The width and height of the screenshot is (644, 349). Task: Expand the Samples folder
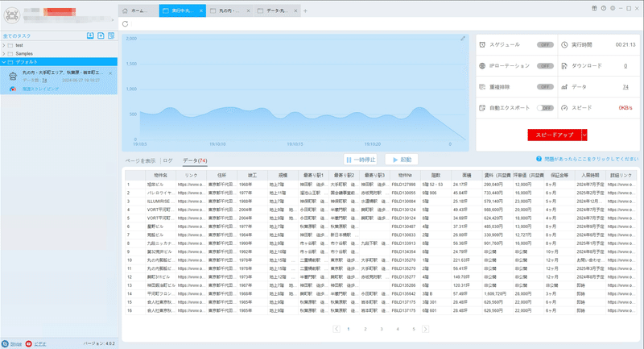(x=4, y=53)
